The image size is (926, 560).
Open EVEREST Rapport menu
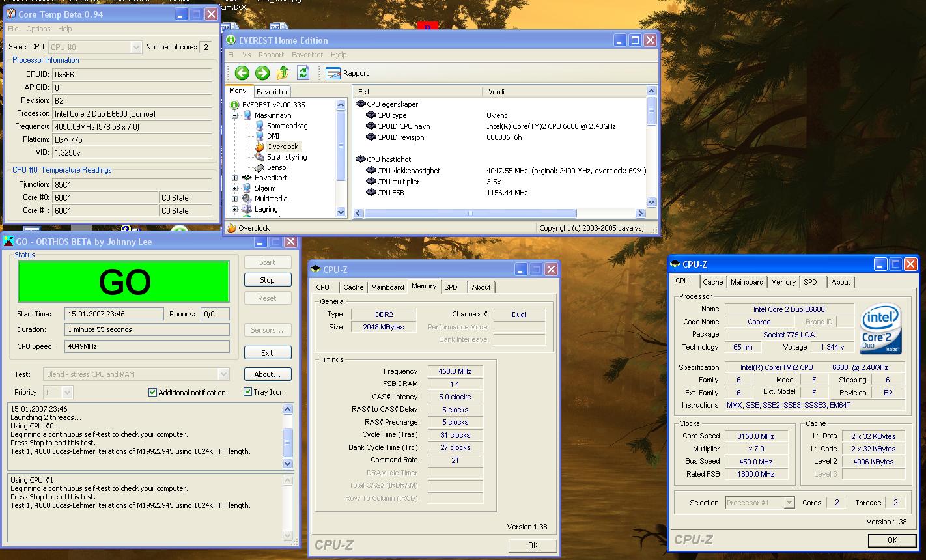(271, 55)
